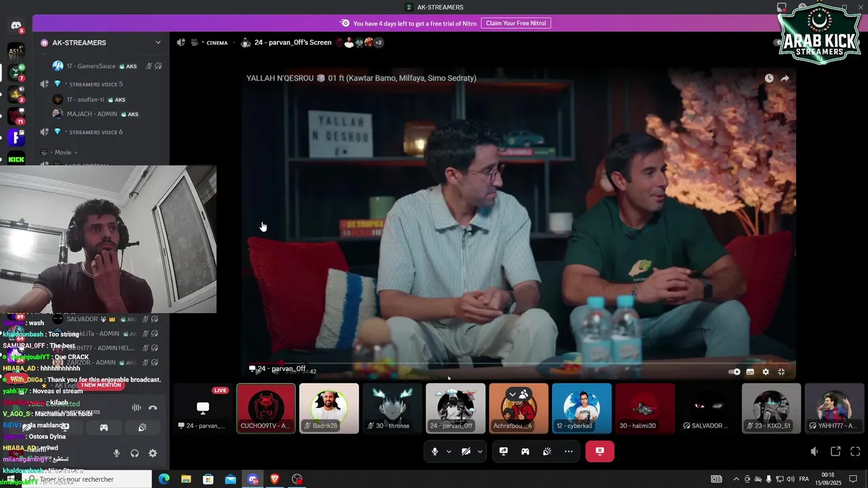This screenshot has width=868, height=488.
Task: Toggle video autoplay switch
Action: 734,371
